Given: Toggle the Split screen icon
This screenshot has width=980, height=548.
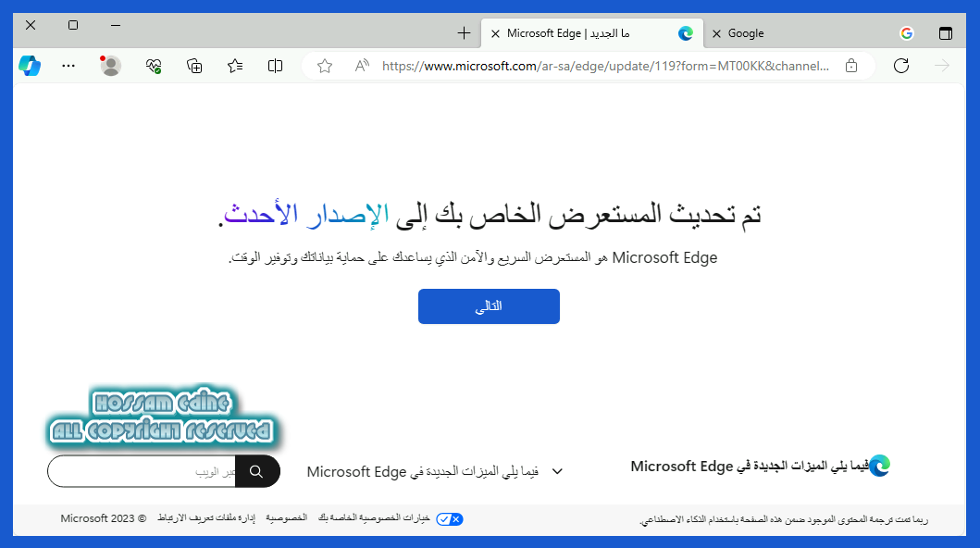Looking at the screenshot, I should click(x=275, y=66).
